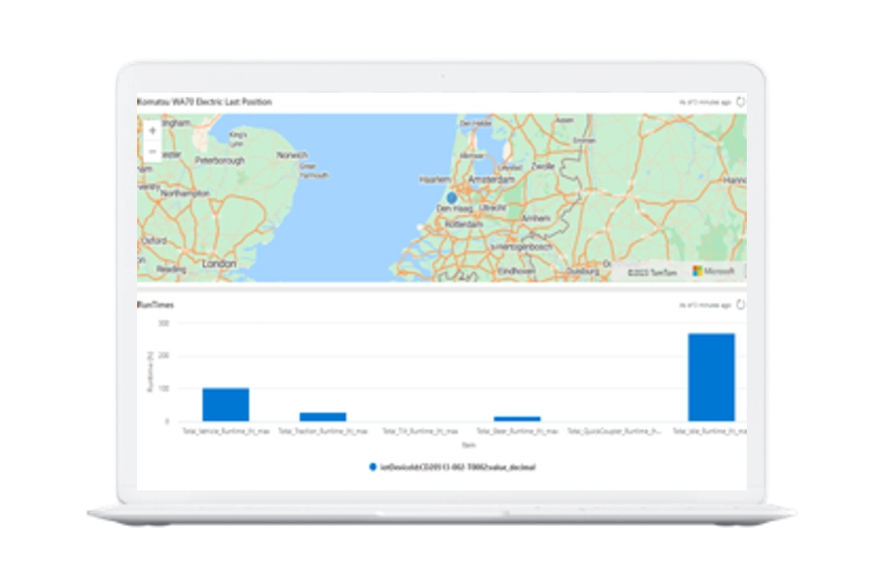The width and height of the screenshot is (884, 588).
Task: Zoom in on the map
Action: [152, 131]
